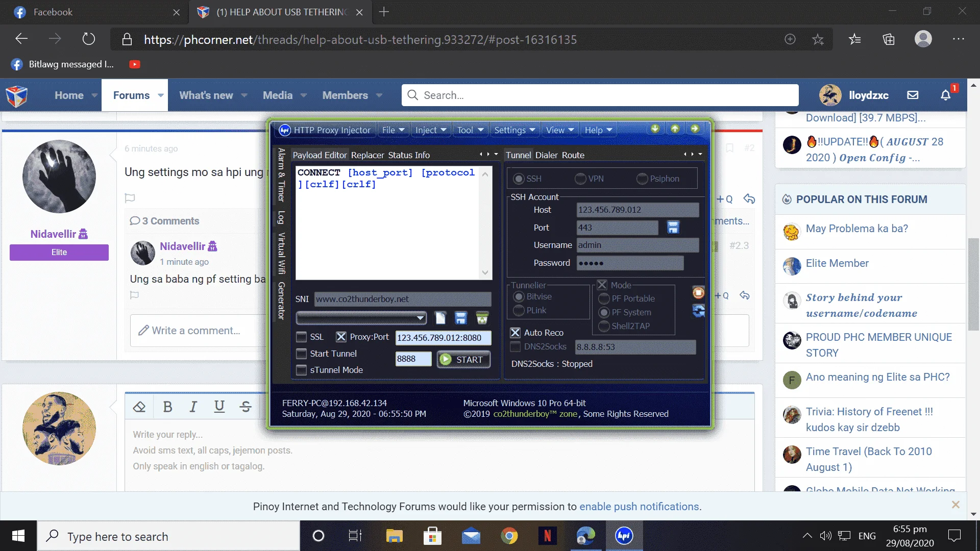Open the 'May Problema ka ba?' thread
Viewport: 980px width, 551px height.
coord(857,229)
